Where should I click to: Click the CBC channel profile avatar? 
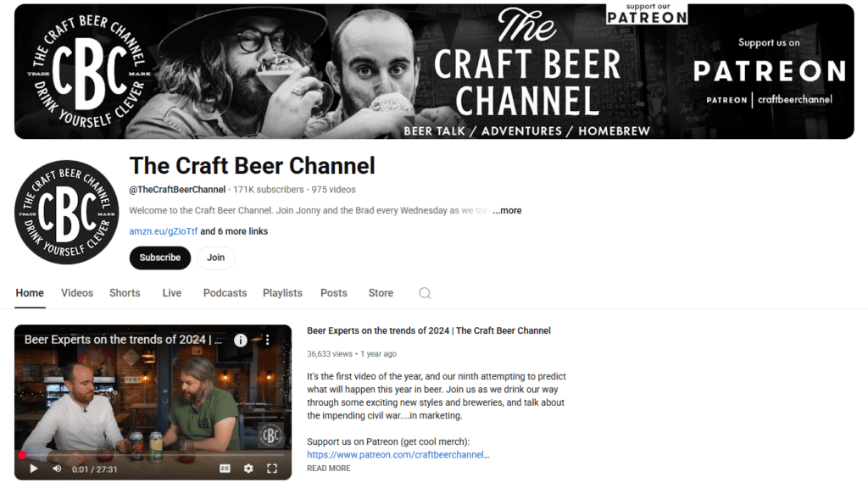(66, 212)
